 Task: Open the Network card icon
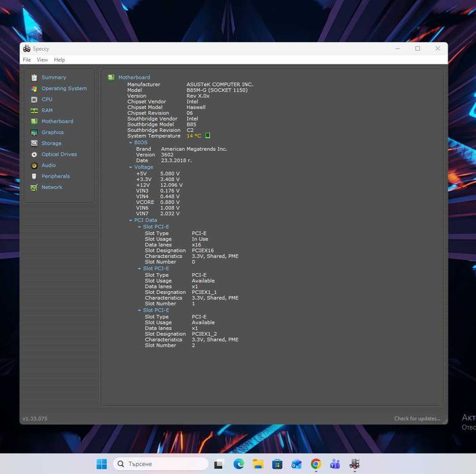(34, 188)
